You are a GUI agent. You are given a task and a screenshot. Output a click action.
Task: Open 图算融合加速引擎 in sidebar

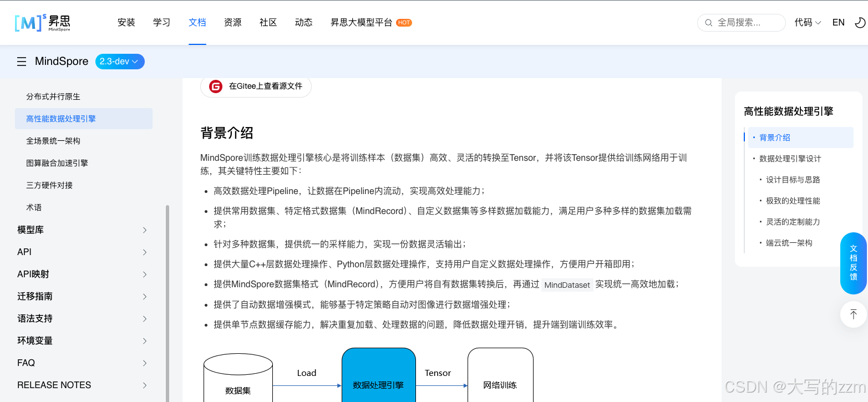[57, 163]
